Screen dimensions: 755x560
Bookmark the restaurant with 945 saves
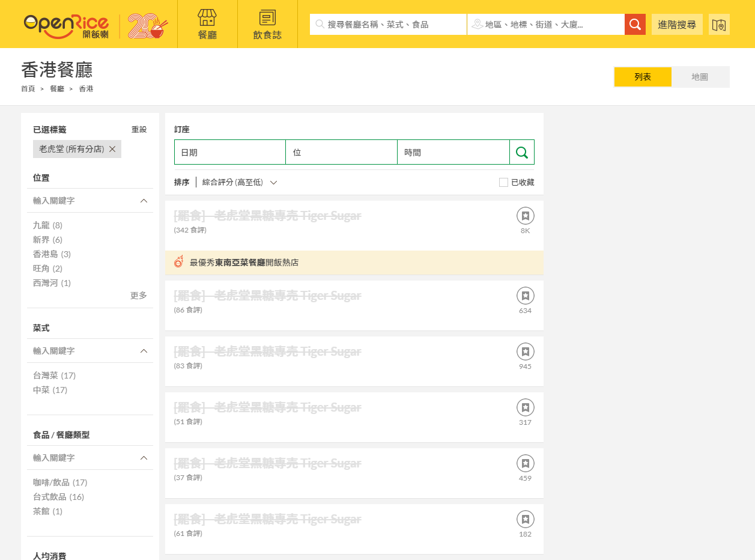[526, 352]
